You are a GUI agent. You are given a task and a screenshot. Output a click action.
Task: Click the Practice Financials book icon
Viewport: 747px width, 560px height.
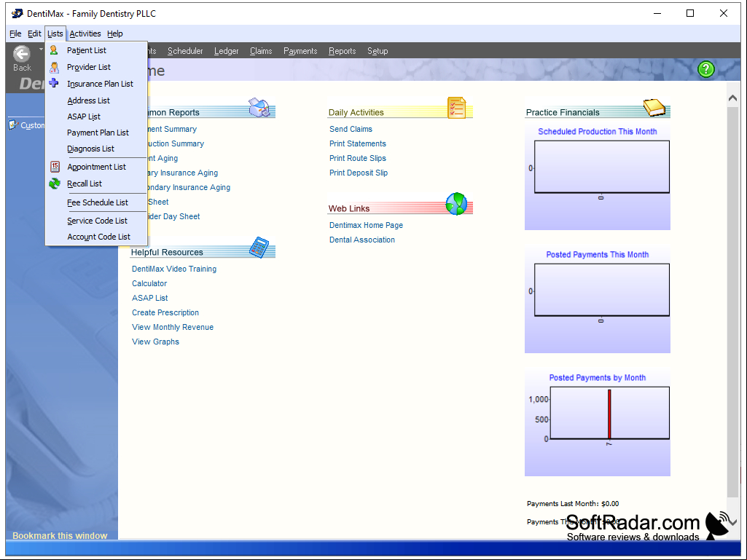coord(654,108)
